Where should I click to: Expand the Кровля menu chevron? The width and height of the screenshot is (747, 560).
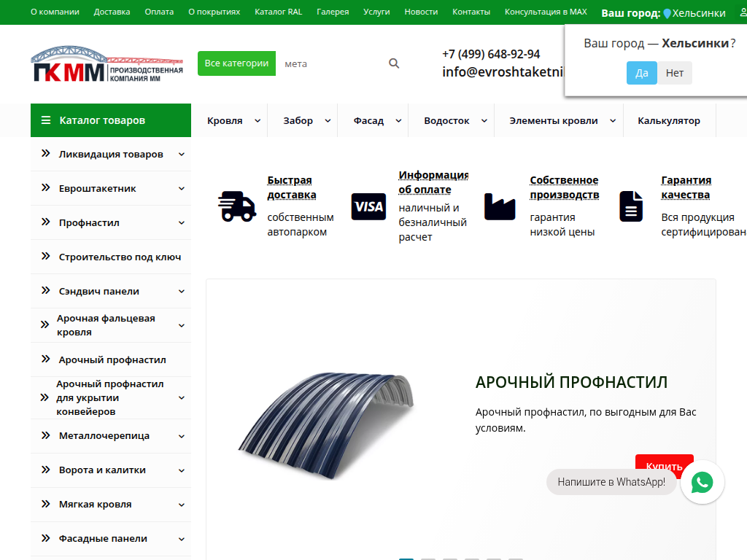coord(258,121)
